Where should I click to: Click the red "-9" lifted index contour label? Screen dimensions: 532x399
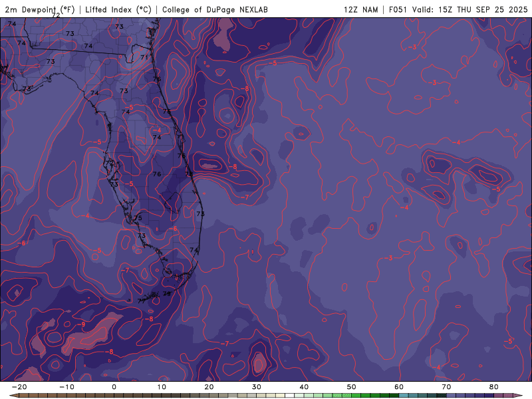click(82, 324)
